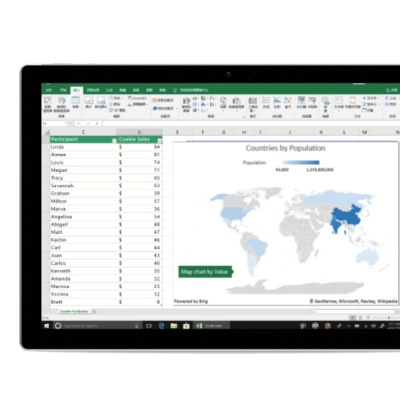This screenshot has height=400, width=400.
Task: Select column C header
Action: coord(83,132)
